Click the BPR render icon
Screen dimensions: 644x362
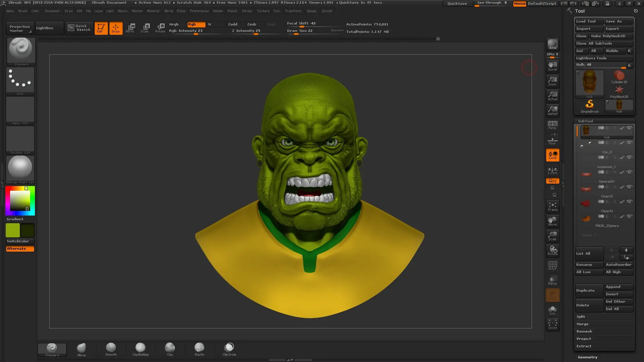pyautogui.click(x=552, y=44)
